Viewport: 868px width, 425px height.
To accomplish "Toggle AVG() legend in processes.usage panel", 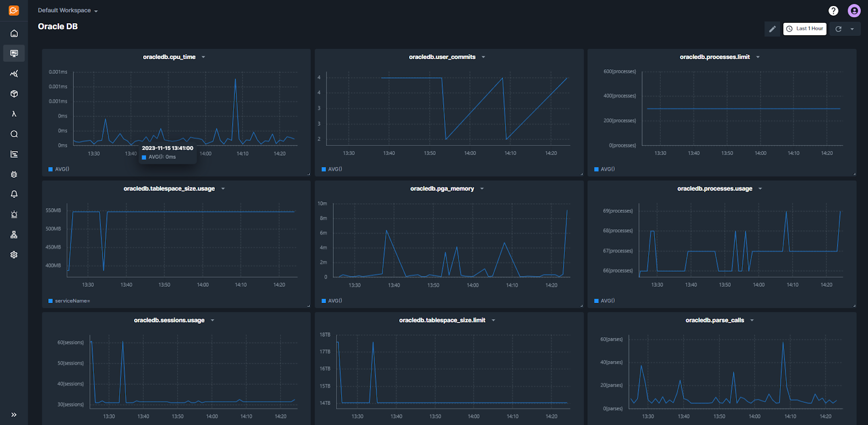I will click(604, 301).
